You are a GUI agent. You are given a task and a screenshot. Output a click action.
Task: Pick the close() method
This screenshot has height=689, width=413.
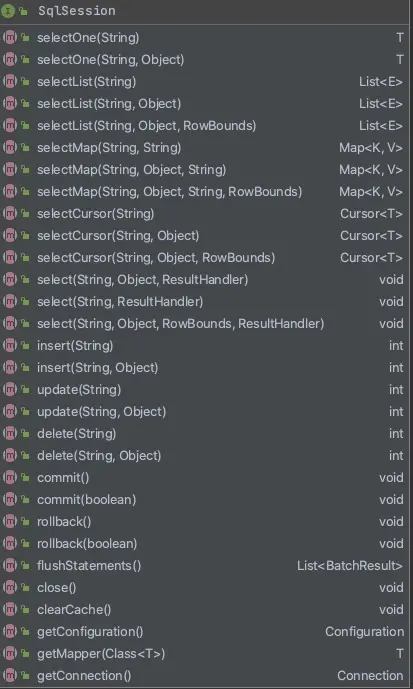[x=206, y=587]
